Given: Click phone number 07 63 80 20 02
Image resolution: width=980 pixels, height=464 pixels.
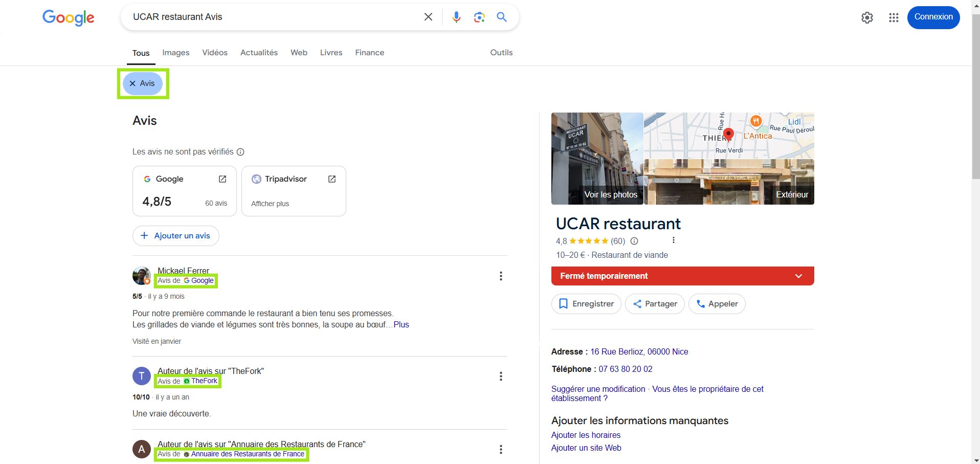Looking at the screenshot, I should pos(626,369).
